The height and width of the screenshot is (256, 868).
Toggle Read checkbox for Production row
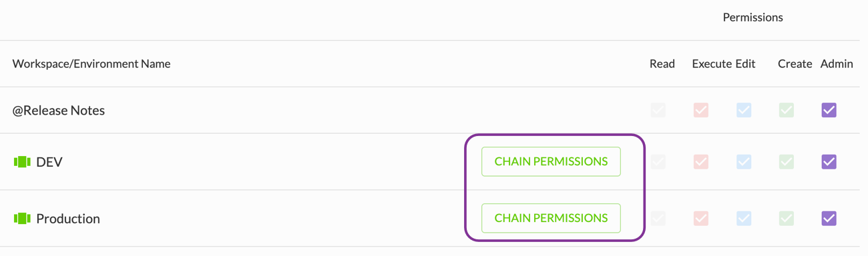(658, 219)
